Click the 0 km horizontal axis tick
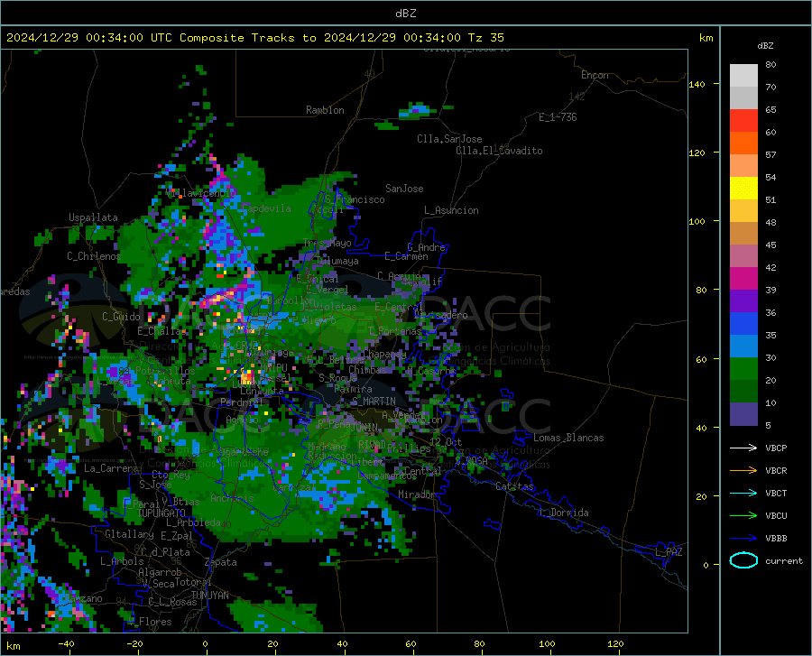This screenshot has width=812, height=656. pyautogui.click(x=206, y=643)
